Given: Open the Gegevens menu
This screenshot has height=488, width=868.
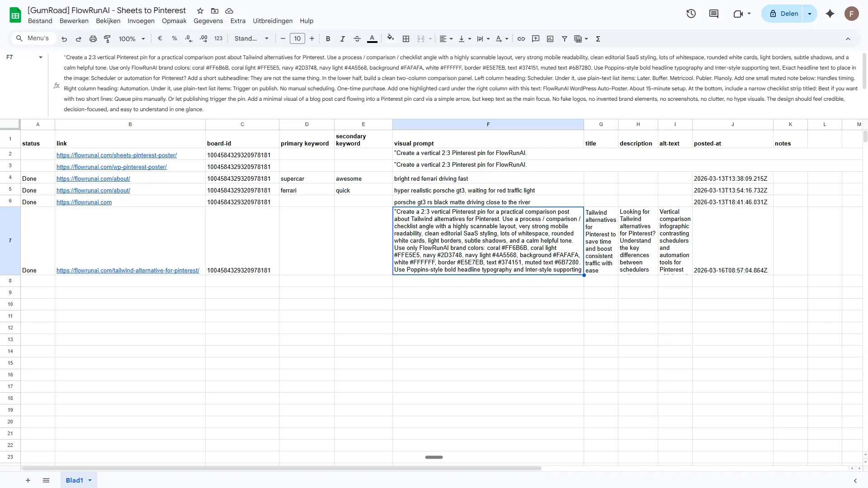Looking at the screenshot, I should click(x=208, y=21).
